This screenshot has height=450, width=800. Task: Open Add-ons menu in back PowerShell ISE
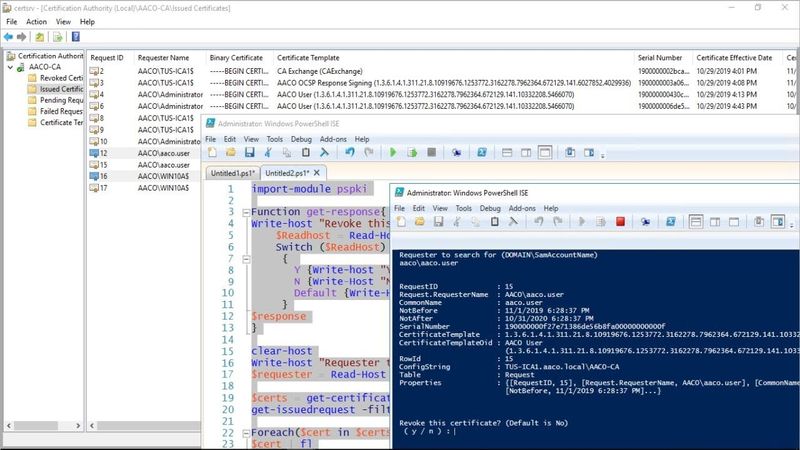333,139
